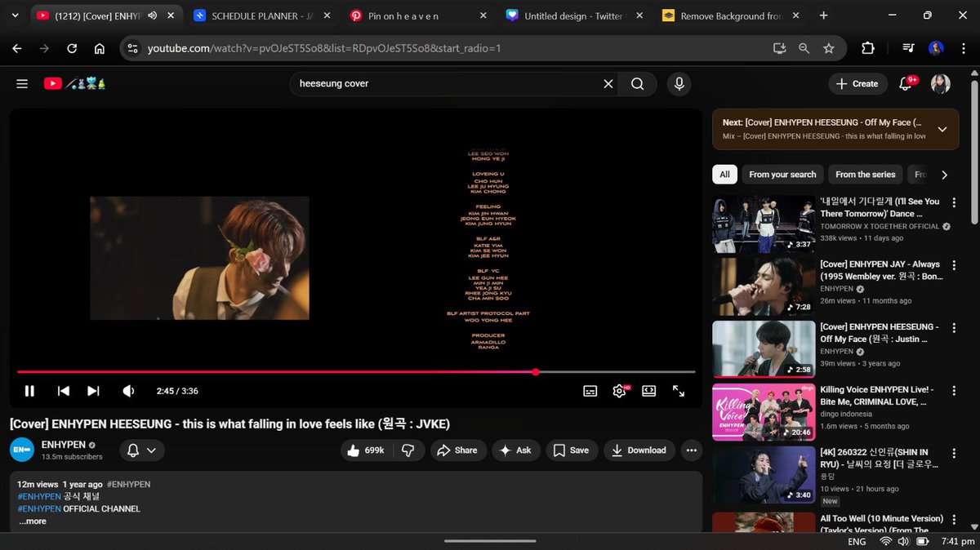Screen dimensions: 980x550
Task: Open browser extensions puzzle icon
Action: (x=868, y=48)
